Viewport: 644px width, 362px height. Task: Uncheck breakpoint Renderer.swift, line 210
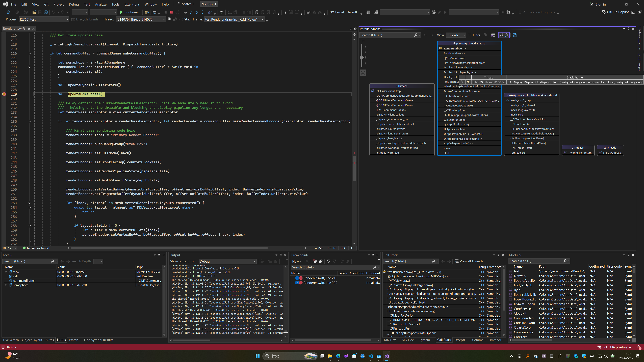297,278
